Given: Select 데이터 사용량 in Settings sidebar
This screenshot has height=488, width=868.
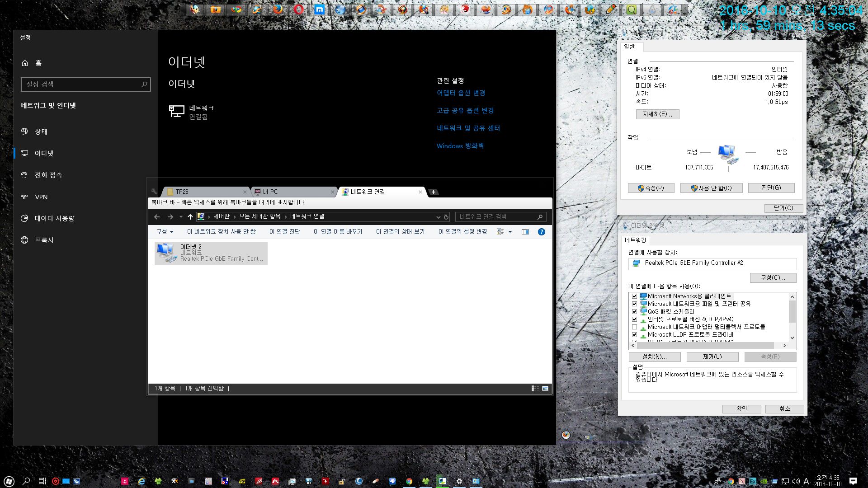Looking at the screenshot, I should click(85, 218).
